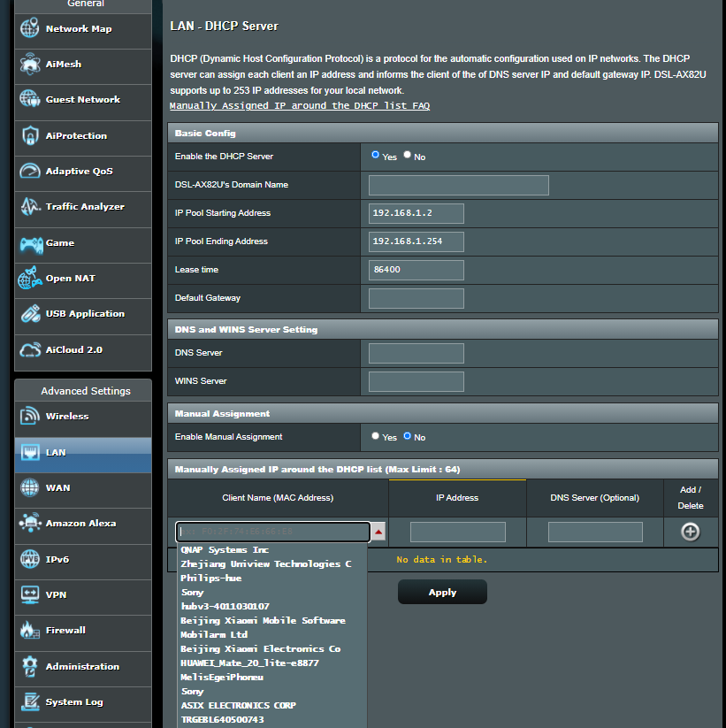Click the Domain Name input field

tap(459, 185)
